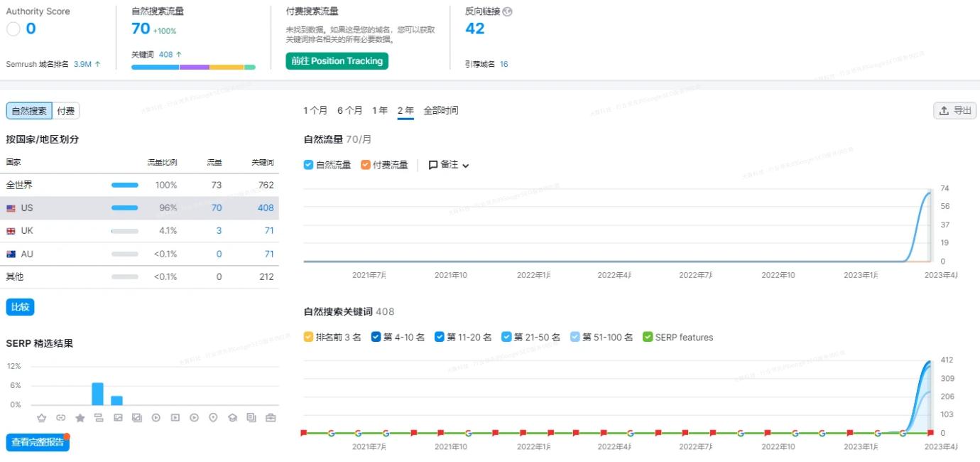Screen dimensions: 980x462
Task: Click the featured snippet star icon below SERP chart
Action: (x=80, y=418)
